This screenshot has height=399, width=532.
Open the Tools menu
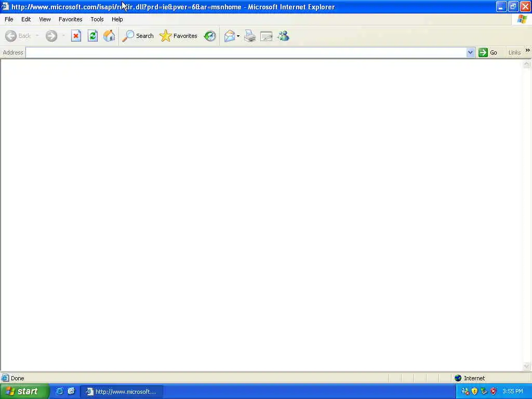tap(97, 19)
